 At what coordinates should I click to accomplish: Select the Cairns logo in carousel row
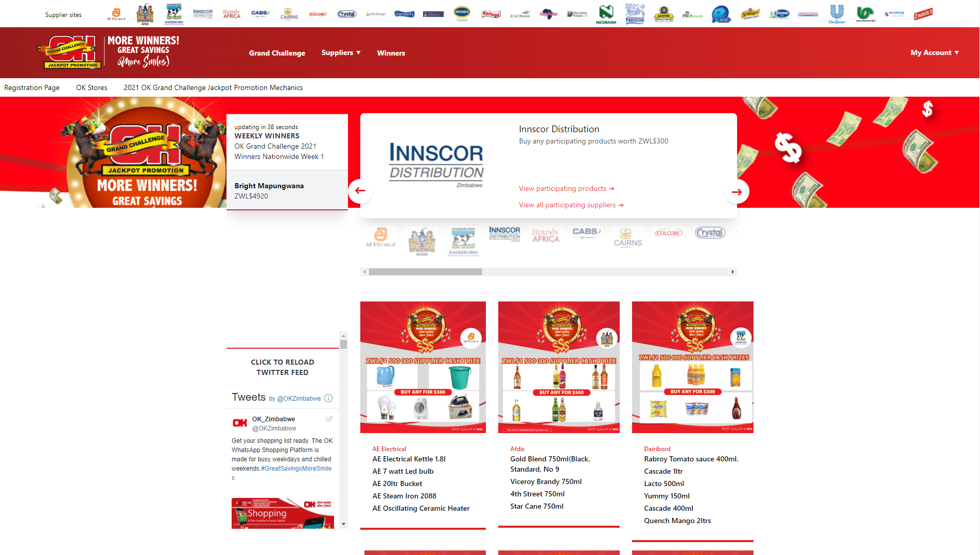(627, 238)
